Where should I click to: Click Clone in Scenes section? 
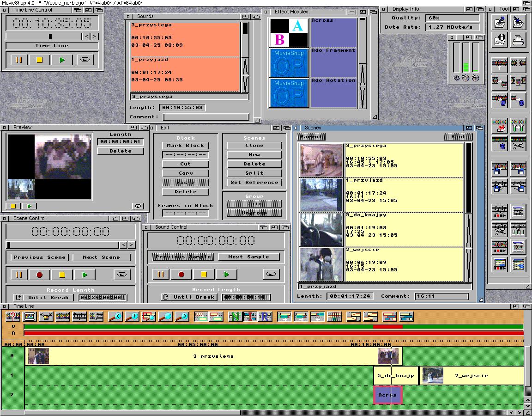[254, 145]
